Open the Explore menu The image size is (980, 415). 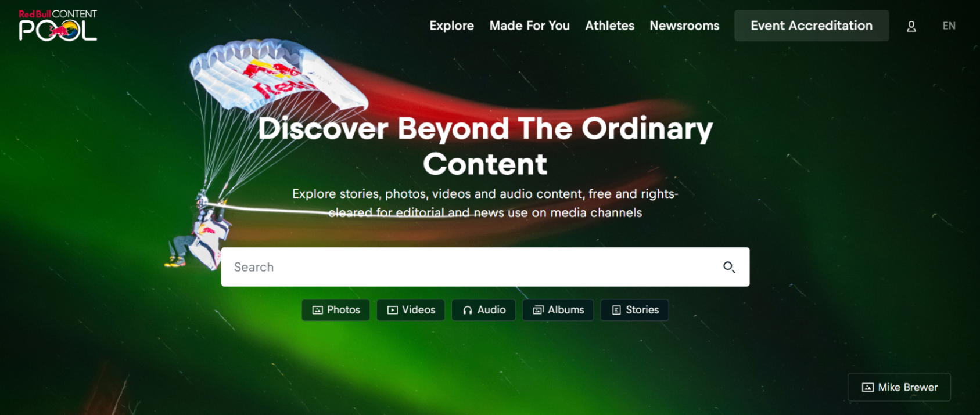[451, 26]
